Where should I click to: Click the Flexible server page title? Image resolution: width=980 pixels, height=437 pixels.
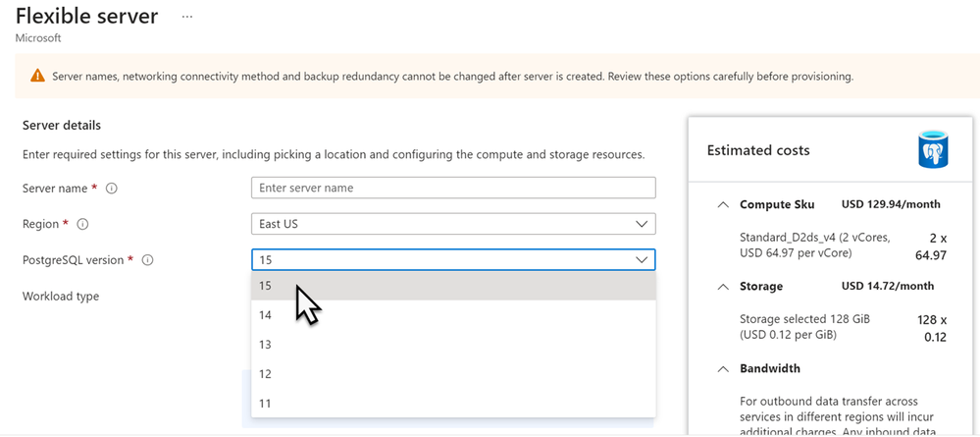point(86,17)
